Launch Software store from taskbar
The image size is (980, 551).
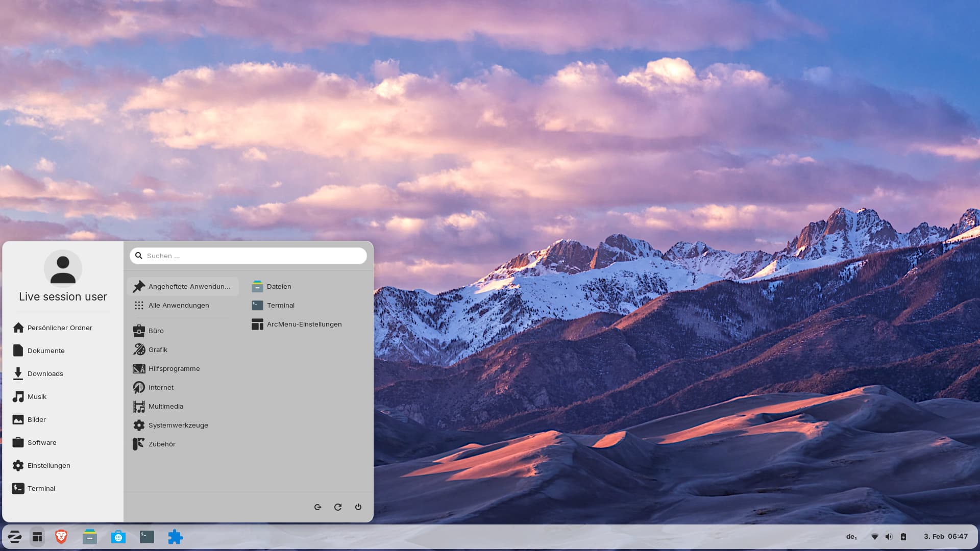[118, 537]
